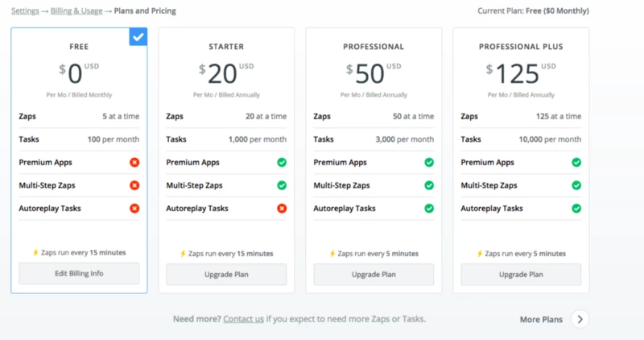The image size is (644, 340).
Task: Click the red X next to Free Premium Apps
Action: click(134, 163)
